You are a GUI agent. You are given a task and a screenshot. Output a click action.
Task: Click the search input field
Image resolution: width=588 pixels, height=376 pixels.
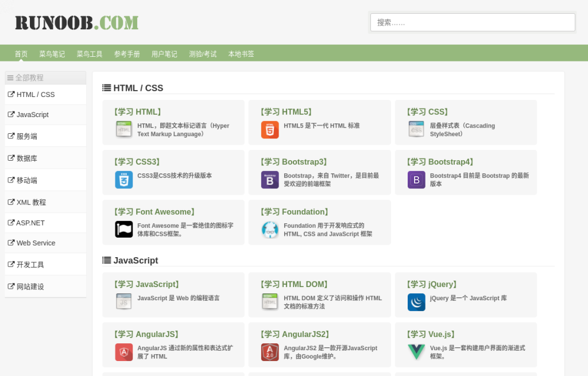[472, 22]
